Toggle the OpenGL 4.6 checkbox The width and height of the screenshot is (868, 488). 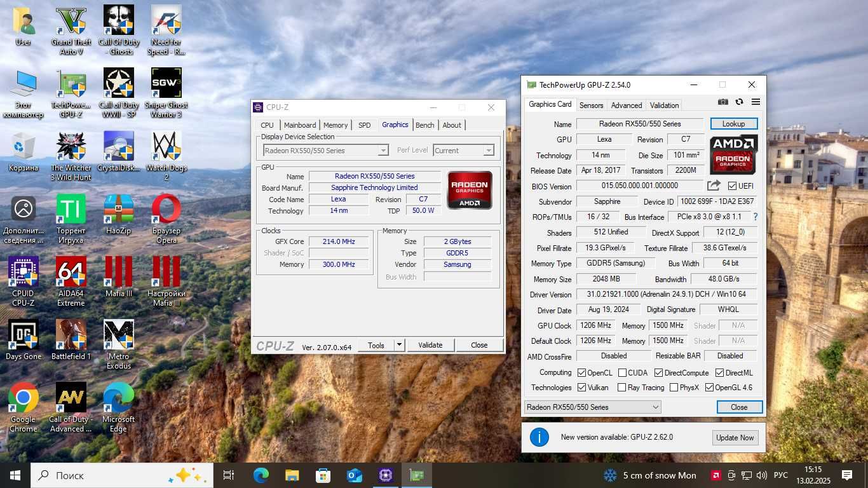pos(709,388)
